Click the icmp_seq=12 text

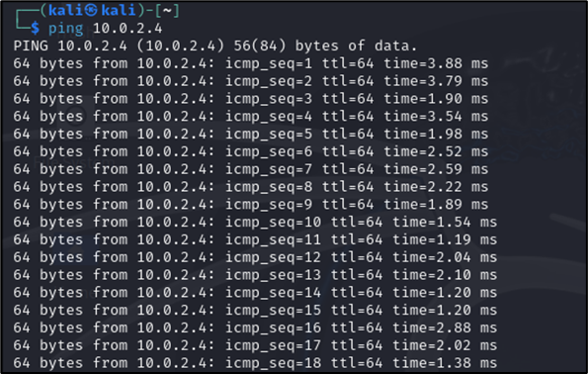coord(273,258)
